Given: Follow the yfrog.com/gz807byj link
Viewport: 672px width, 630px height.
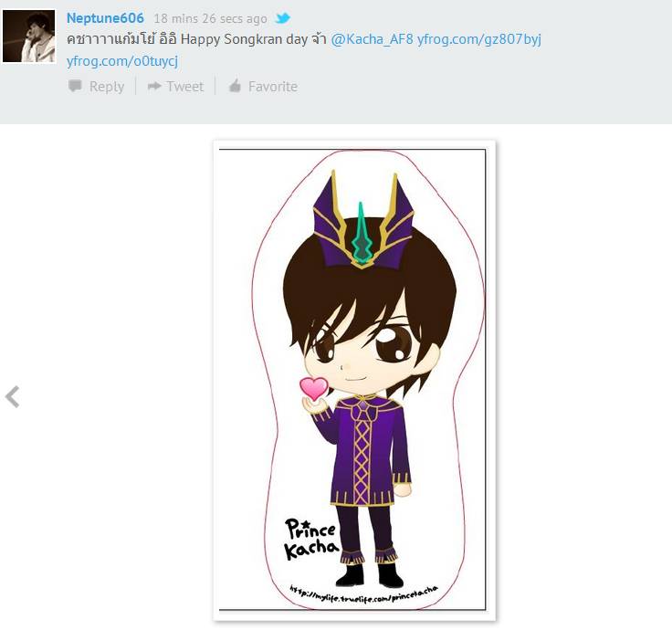Looking at the screenshot, I should tap(479, 39).
